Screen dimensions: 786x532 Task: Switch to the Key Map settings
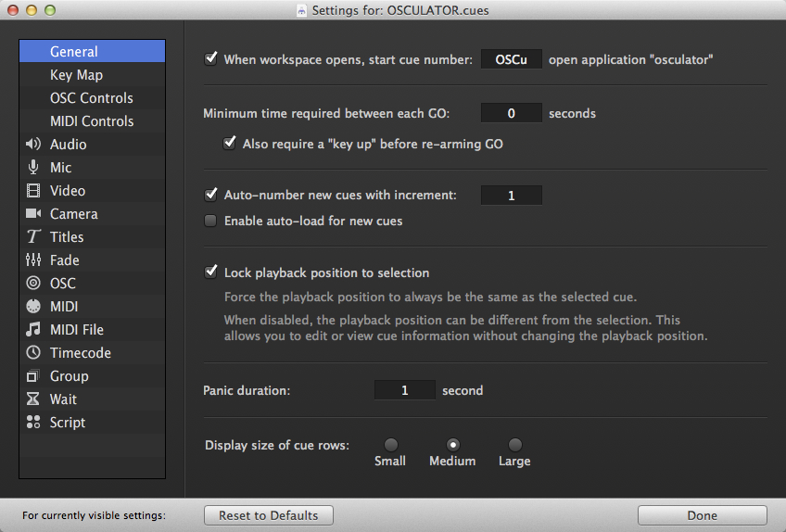pos(76,75)
